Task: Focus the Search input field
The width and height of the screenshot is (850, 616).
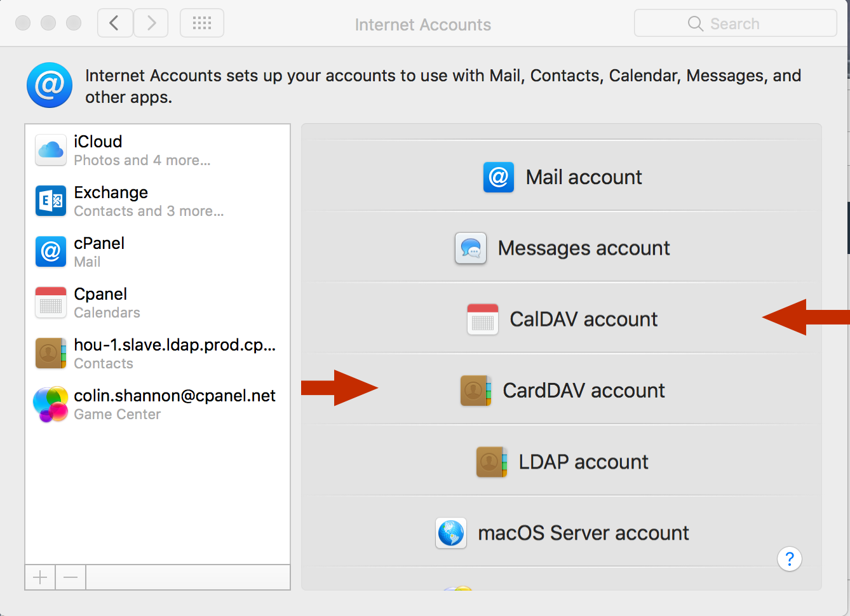Action: 736,23
